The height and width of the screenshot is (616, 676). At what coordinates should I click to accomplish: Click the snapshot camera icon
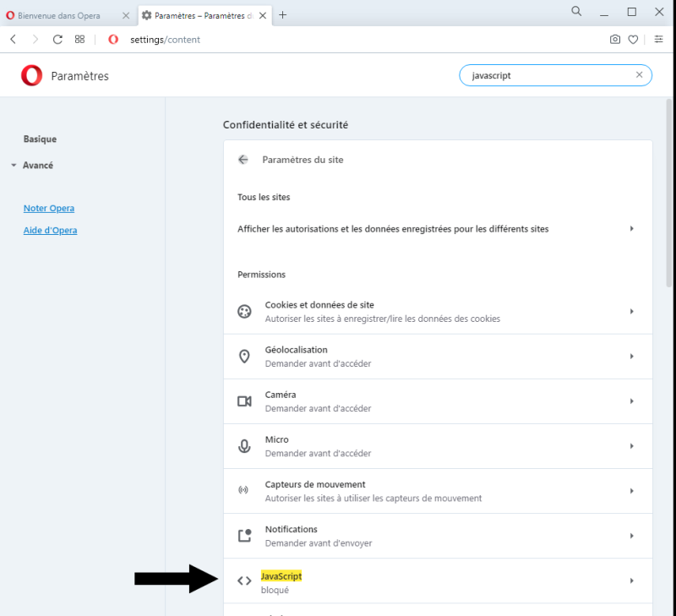(x=615, y=40)
